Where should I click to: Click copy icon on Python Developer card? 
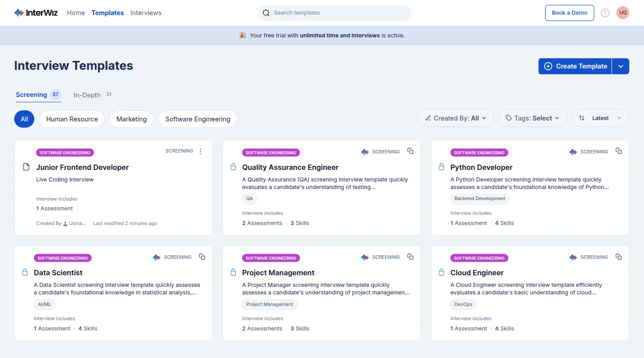(x=619, y=151)
